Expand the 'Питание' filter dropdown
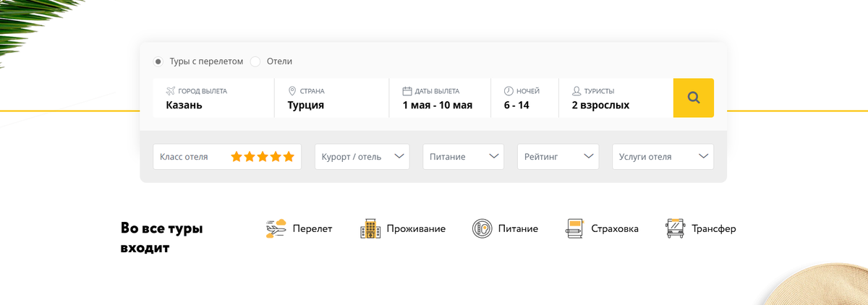The width and height of the screenshot is (868, 305). 463,157
